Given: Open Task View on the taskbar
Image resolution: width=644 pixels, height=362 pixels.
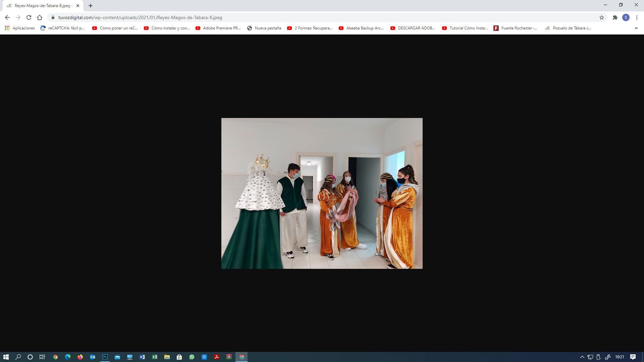Looking at the screenshot, I should point(42,357).
